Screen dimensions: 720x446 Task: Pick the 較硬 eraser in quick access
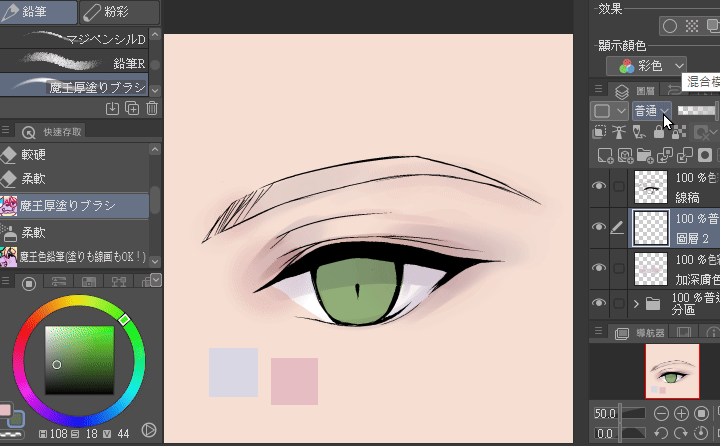point(74,155)
